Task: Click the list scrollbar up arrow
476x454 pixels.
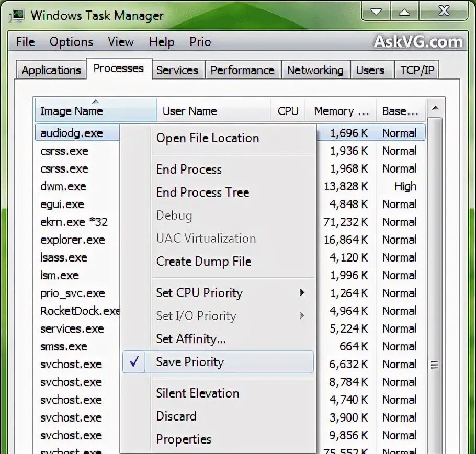Action: point(435,108)
